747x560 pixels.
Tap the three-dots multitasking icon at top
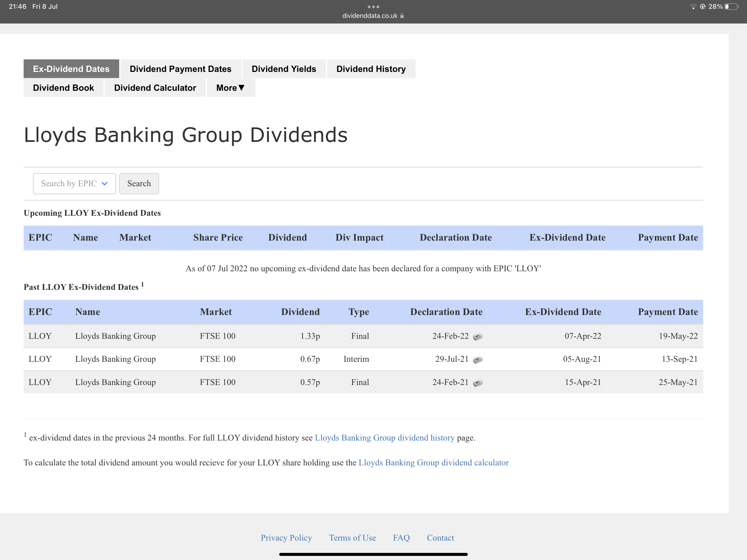pyautogui.click(x=373, y=7)
